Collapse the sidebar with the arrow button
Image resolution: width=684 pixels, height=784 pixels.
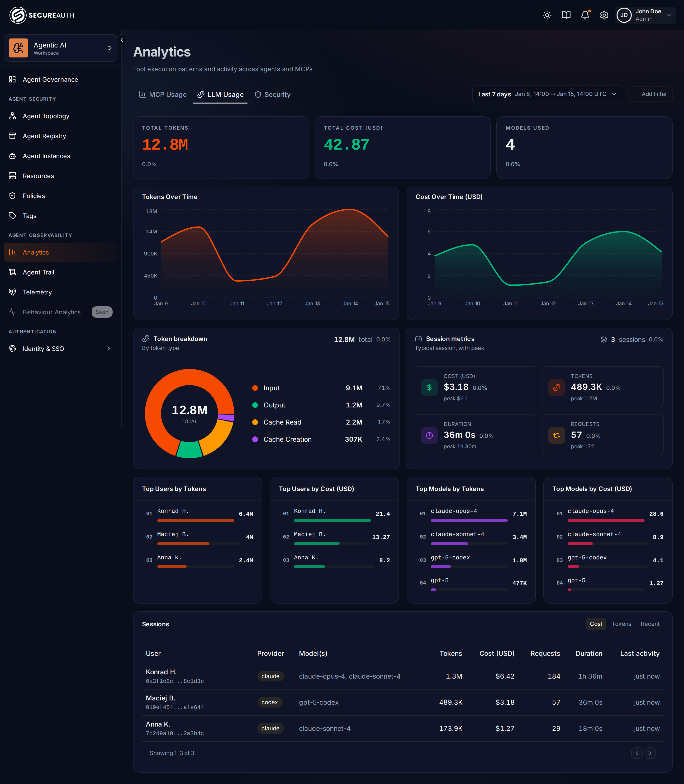click(x=121, y=40)
